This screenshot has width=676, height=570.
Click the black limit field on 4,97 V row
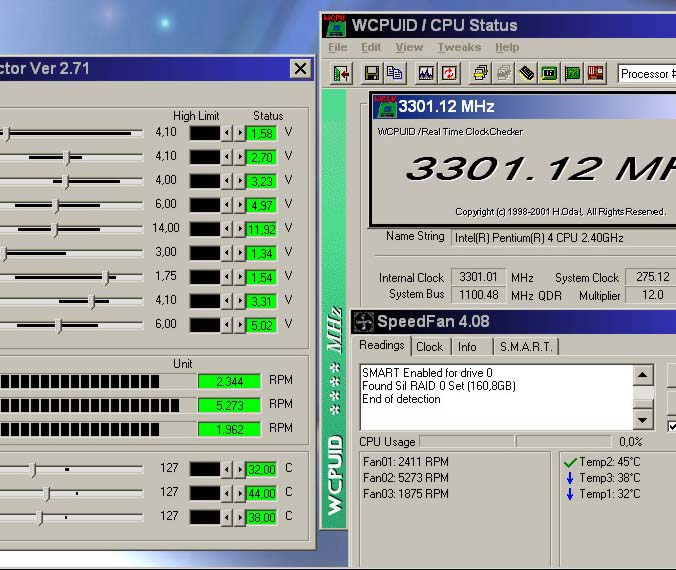pos(205,205)
